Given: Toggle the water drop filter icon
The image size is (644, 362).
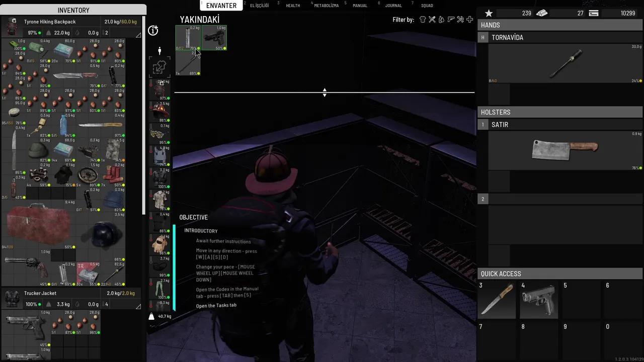Looking at the screenshot, I should coord(441,20).
